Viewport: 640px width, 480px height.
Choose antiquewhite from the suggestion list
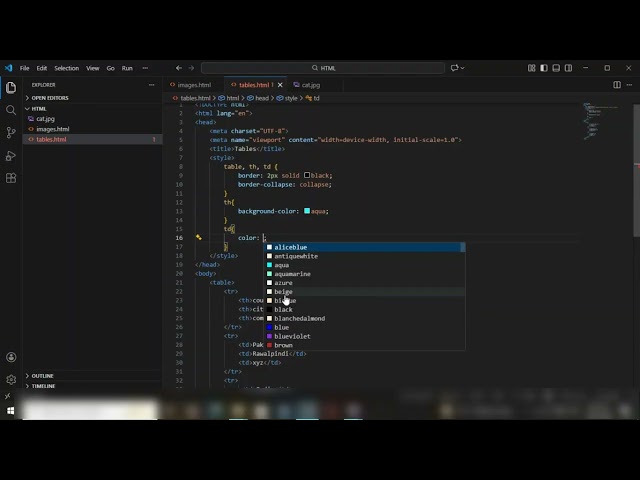pyautogui.click(x=365, y=256)
